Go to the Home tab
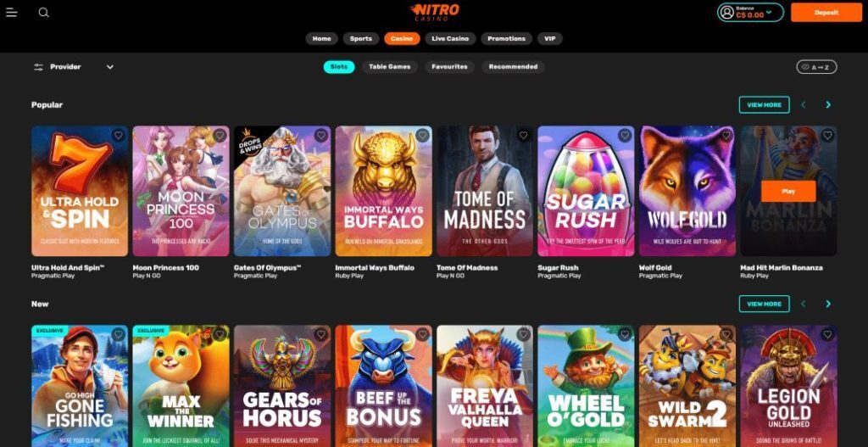The image size is (868, 447). click(321, 39)
